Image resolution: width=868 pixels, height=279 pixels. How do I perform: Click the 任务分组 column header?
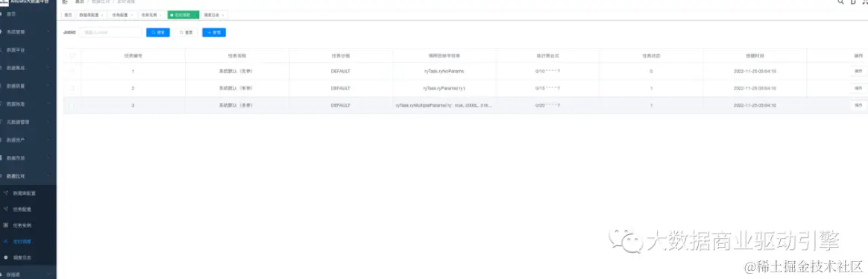(341, 56)
